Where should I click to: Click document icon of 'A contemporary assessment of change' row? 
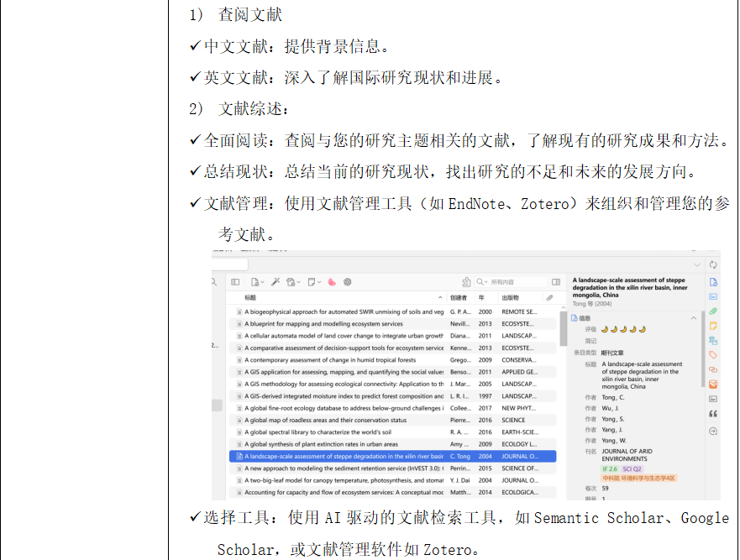coord(239,360)
